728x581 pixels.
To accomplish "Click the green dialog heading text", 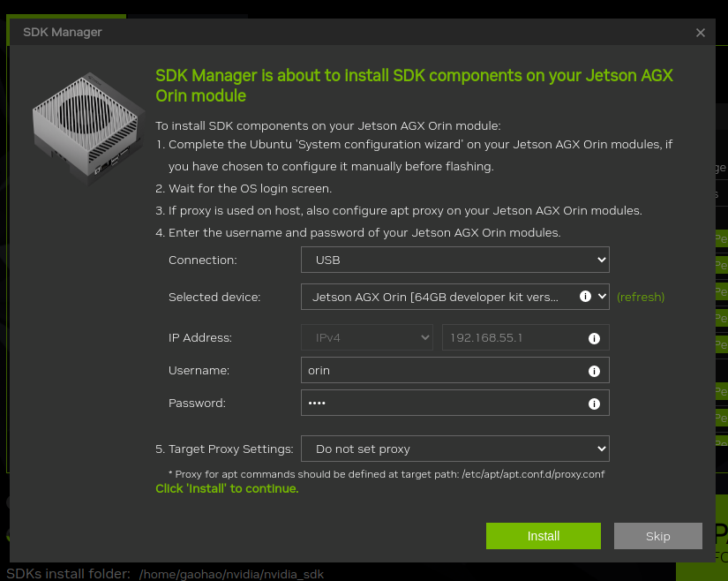I will (x=414, y=86).
